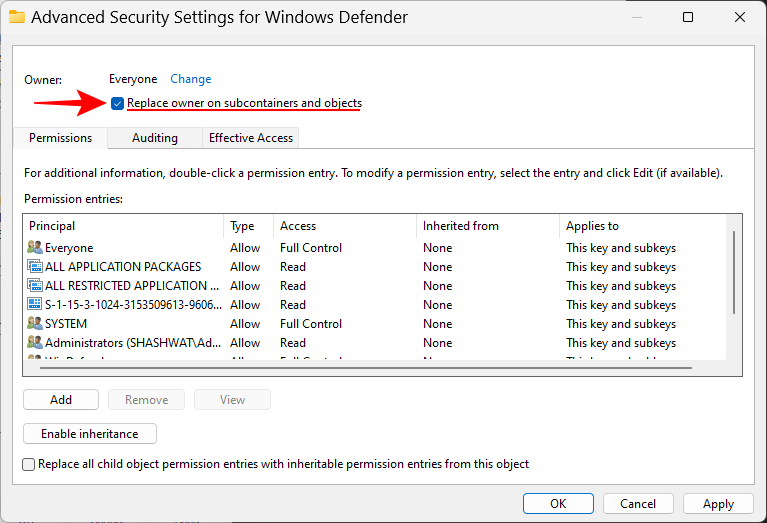
Task: Click the Administrators principal group icon
Action: click(35, 343)
